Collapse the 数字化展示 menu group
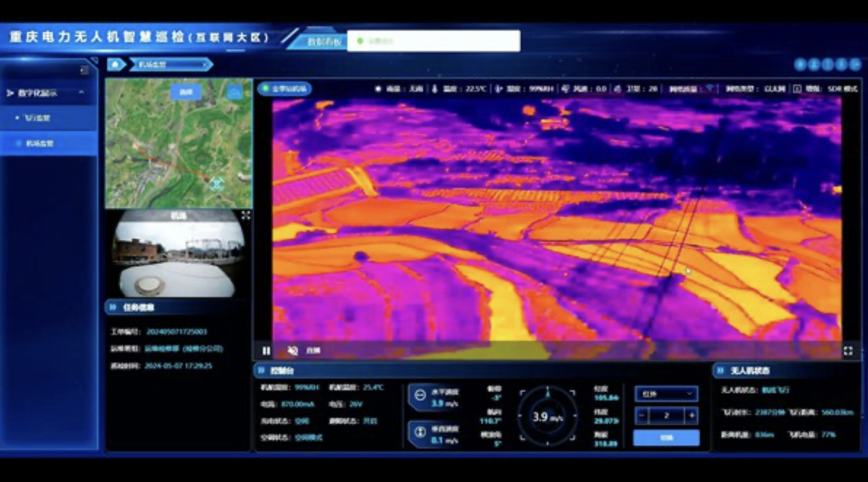 click(x=81, y=92)
